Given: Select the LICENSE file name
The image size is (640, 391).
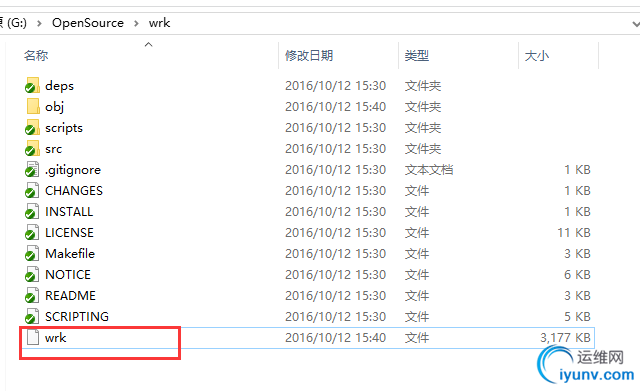Looking at the screenshot, I should (x=69, y=233).
